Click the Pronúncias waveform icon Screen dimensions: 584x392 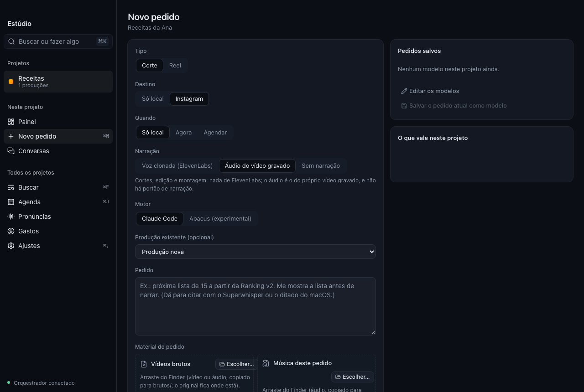coord(11,217)
